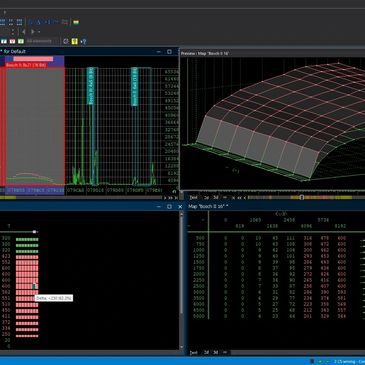Click the vertical scrollbar of lower-left pane

click(x=181, y=280)
